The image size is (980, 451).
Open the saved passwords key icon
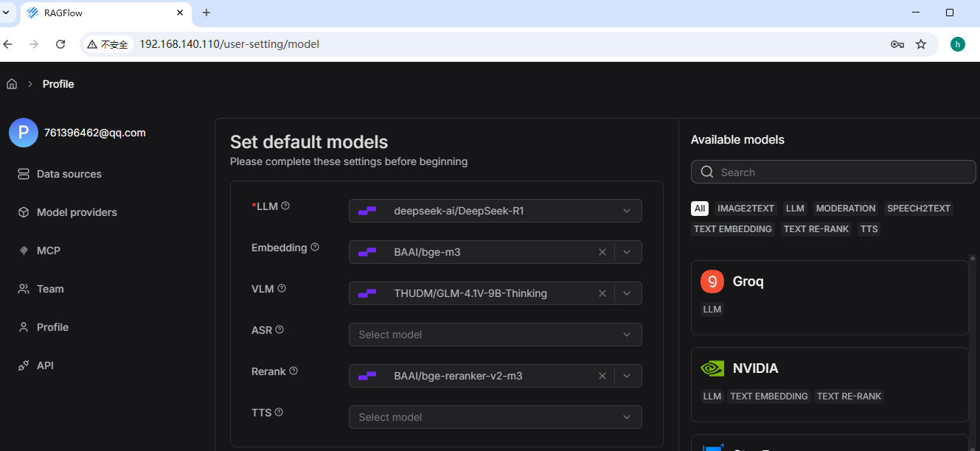[x=897, y=44]
